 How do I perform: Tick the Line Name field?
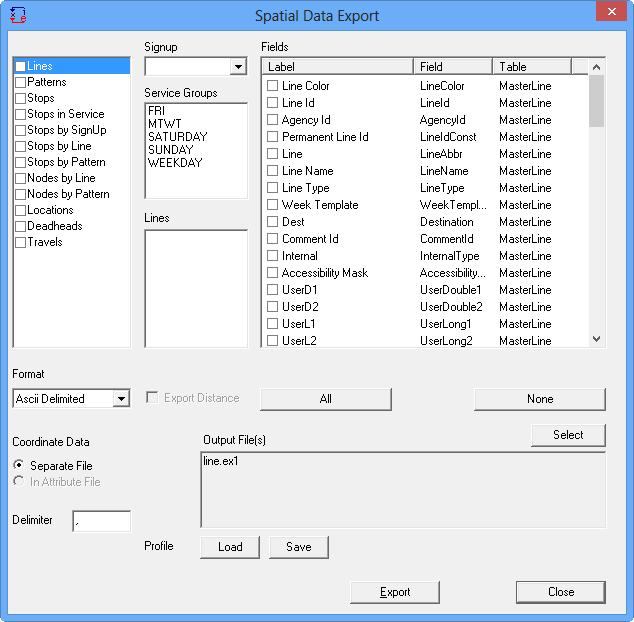pos(273,171)
